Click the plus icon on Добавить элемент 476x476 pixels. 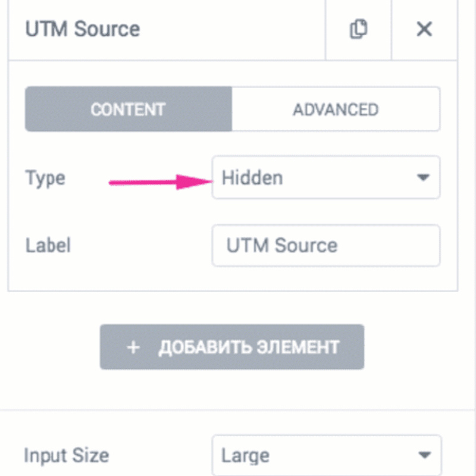[133, 347]
